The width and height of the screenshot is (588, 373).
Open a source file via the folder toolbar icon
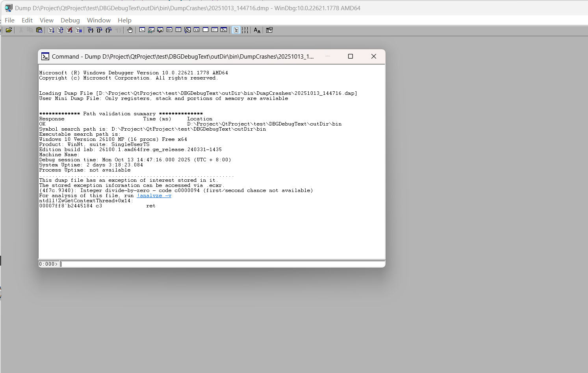coord(9,30)
